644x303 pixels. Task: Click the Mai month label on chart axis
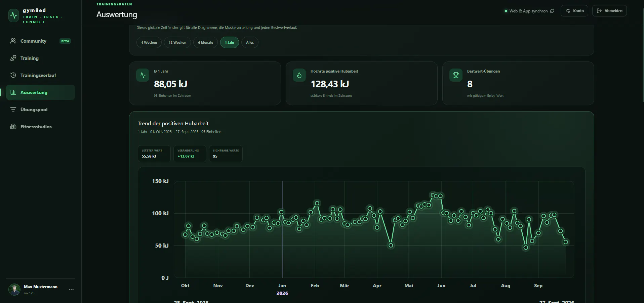409,286
